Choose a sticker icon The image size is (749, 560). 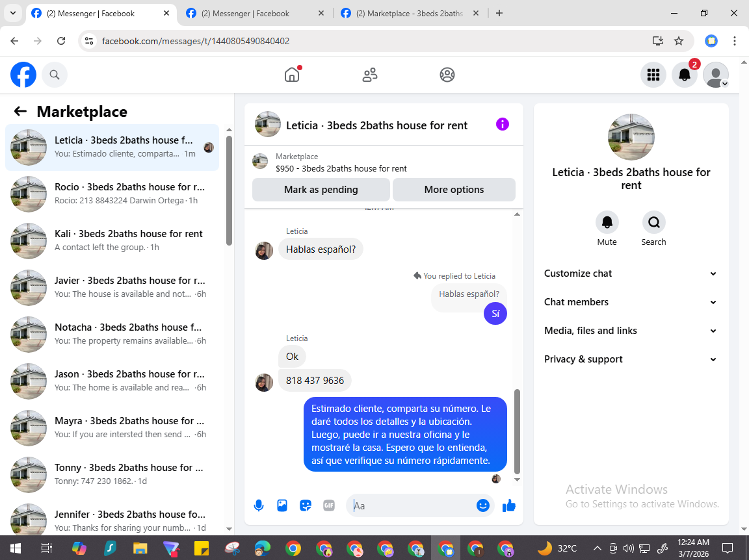tap(305, 505)
